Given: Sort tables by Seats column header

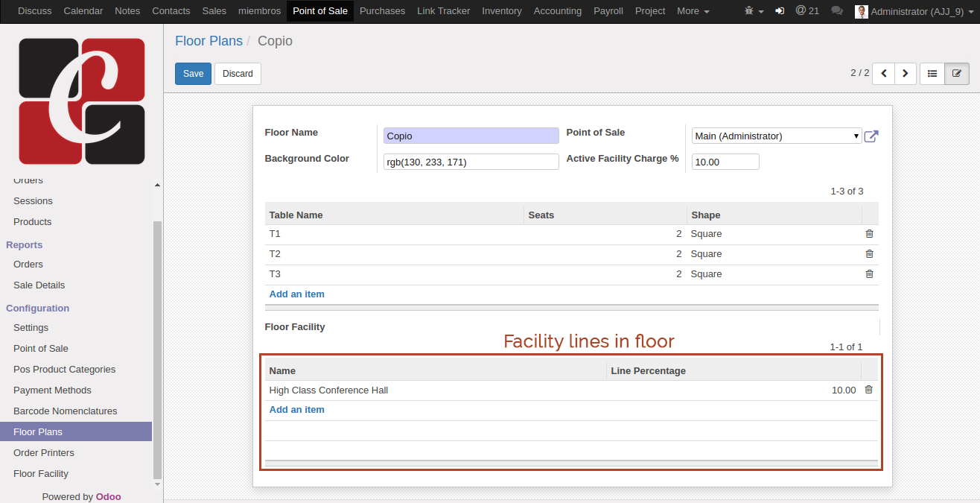Looking at the screenshot, I should (x=605, y=215).
